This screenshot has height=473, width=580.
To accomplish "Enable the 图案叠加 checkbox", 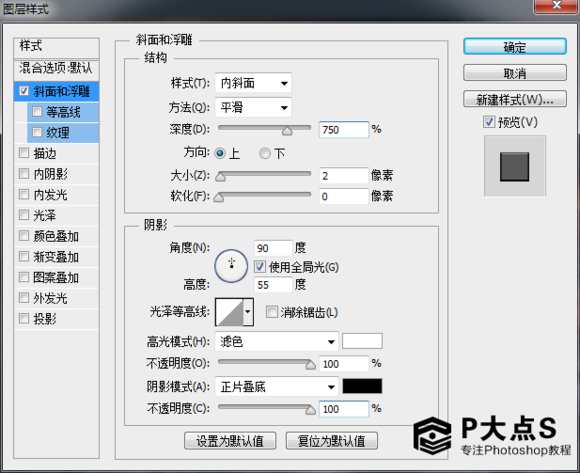I will 24,277.
